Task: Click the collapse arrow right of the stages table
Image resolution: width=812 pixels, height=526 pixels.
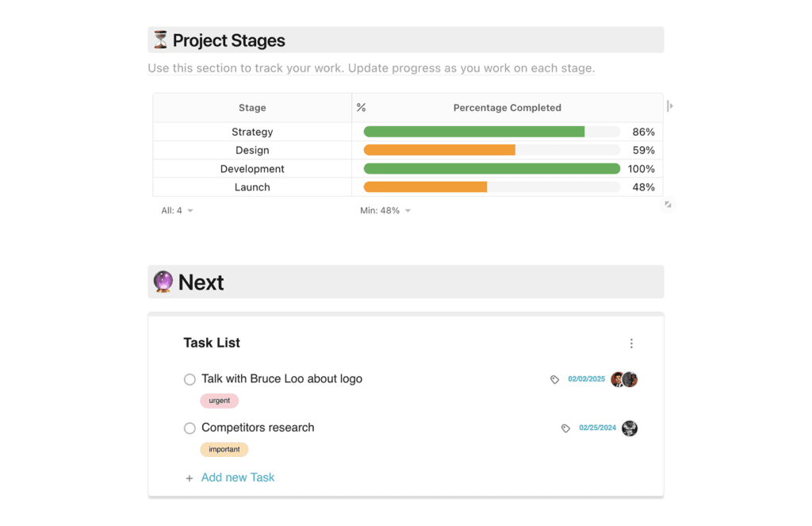Action: (669, 104)
